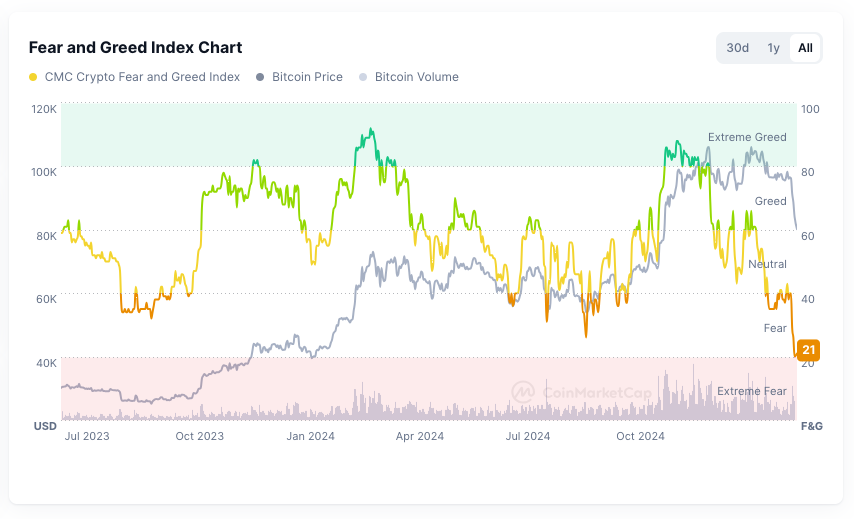Screen dimensions: 854x519
Task: Click the Fear zone label
Action: point(775,328)
